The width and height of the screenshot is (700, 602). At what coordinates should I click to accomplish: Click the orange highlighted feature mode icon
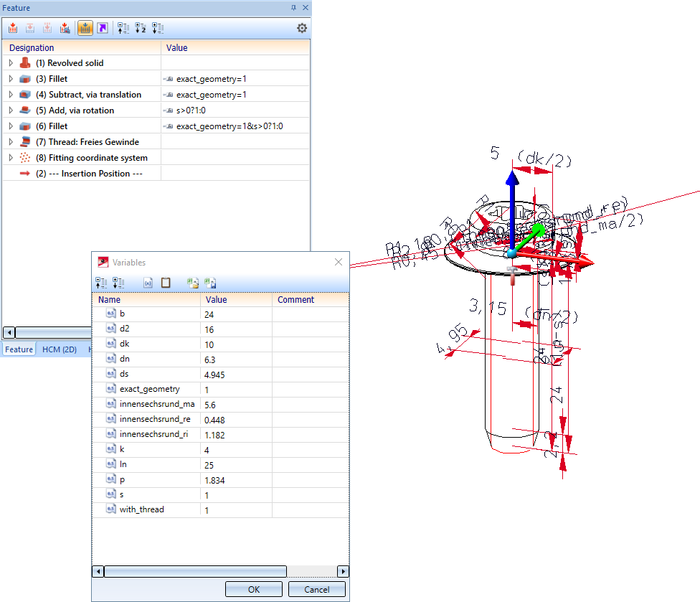click(85, 28)
